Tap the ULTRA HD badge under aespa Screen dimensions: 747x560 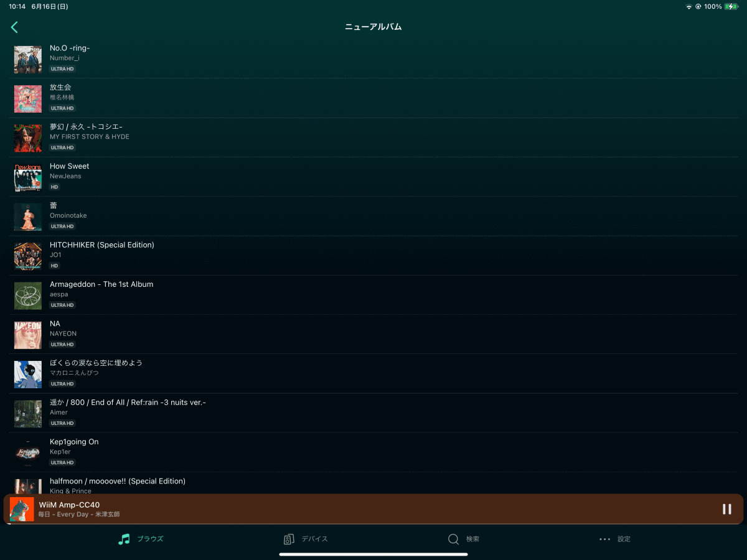point(62,305)
